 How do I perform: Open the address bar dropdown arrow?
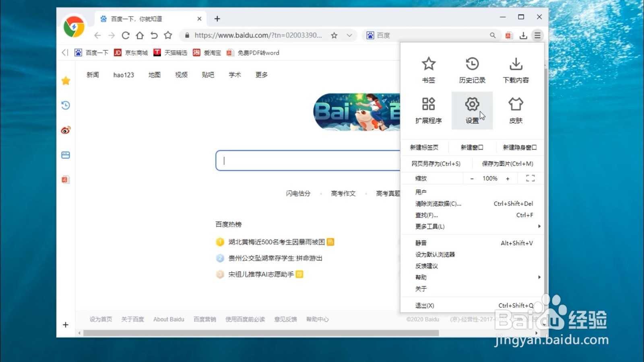tap(349, 35)
